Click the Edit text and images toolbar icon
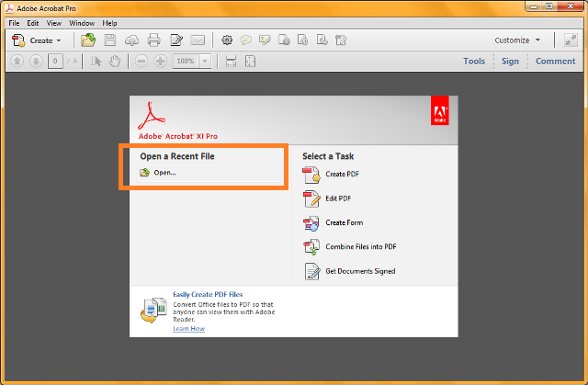Viewport: 588px width, 385px height. [176, 40]
